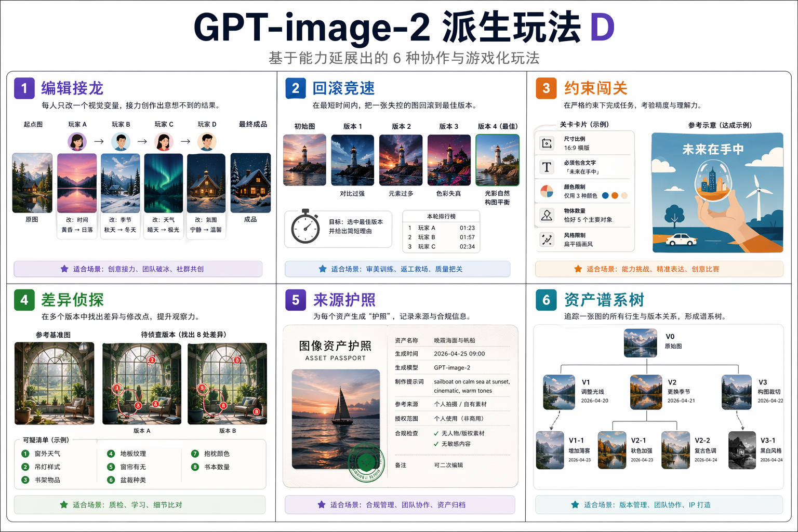Screen dimensions: 798x532
Task: Click the 适合场景 审美训练 banner
Action: tap(397, 269)
